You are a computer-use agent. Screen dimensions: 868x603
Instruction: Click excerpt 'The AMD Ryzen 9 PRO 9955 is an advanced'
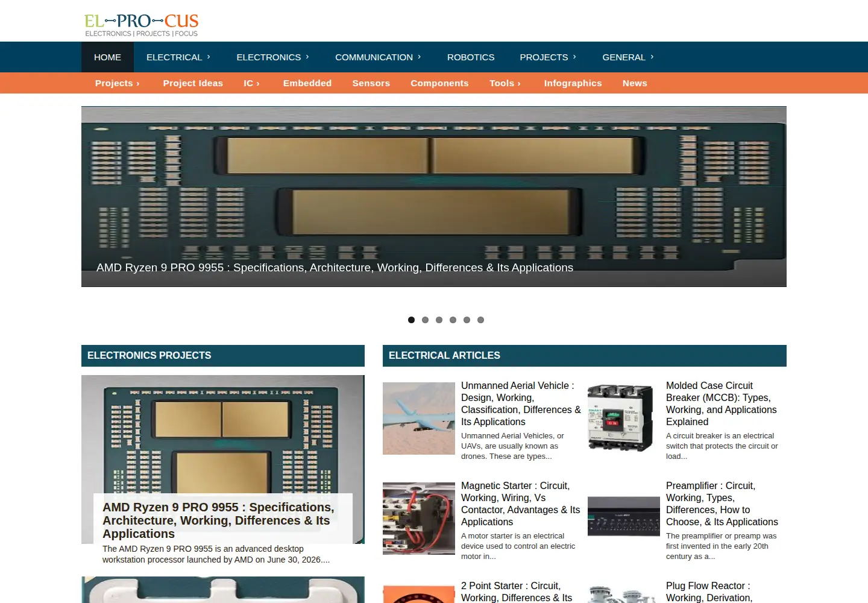pos(216,554)
